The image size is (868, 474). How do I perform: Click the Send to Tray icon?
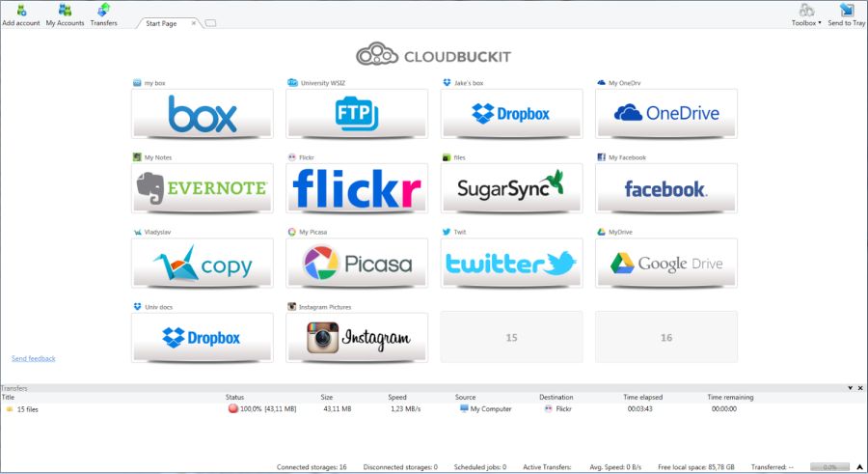(x=847, y=15)
